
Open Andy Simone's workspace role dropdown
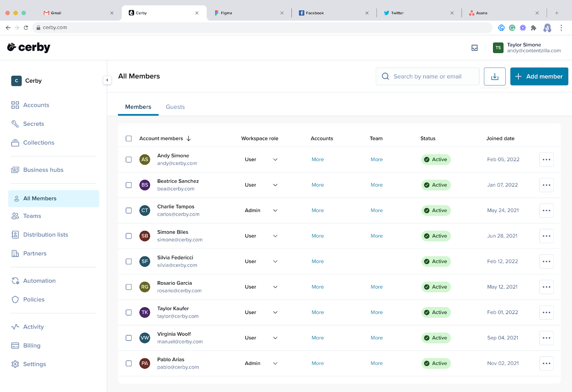tap(261, 160)
